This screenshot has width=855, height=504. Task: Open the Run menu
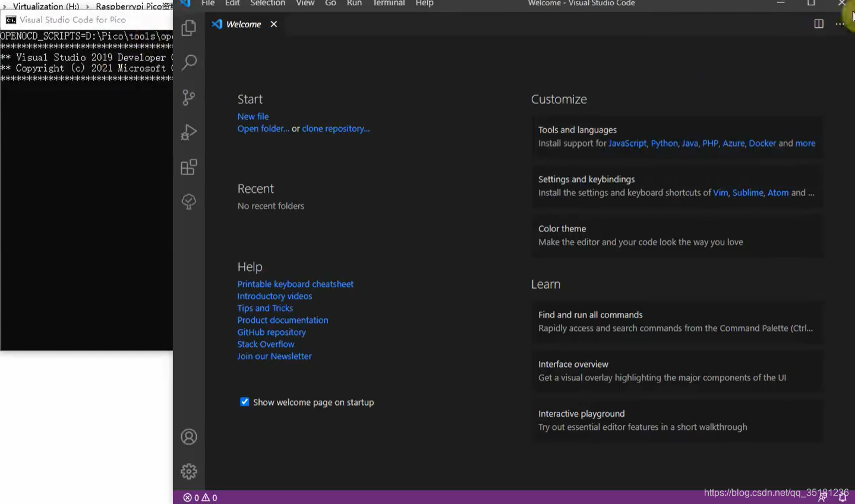354,3
